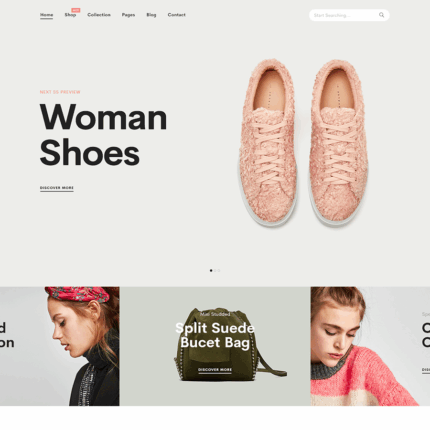Open the Blog navigation link
Viewport: 430px width, 430px height.
[x=151, y=15]
